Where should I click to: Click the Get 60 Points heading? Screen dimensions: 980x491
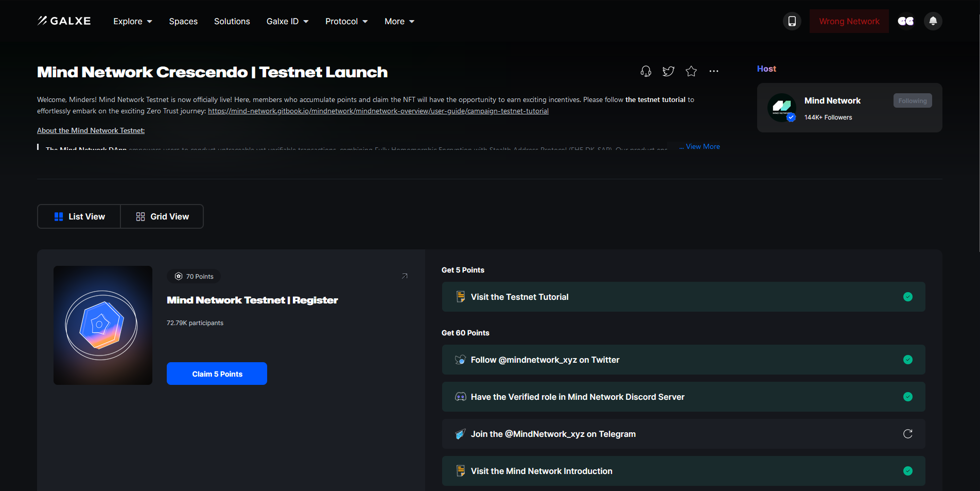(x=465, y=333)
